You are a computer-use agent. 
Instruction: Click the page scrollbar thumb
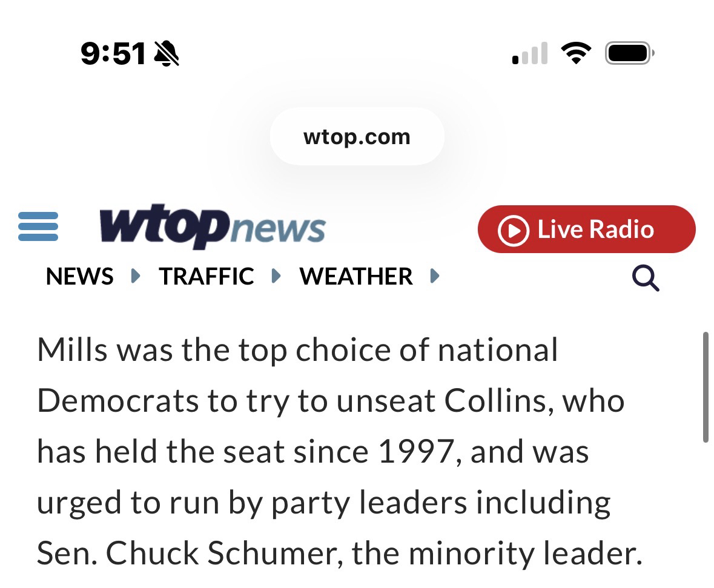[x=706, y=388]
